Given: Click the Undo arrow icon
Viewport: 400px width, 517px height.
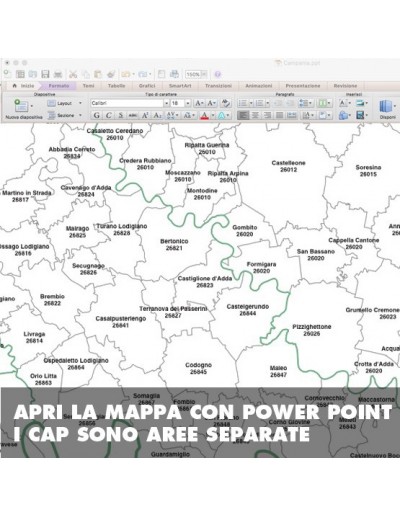Looking at the screenshot, I should [x=126, y=74].
